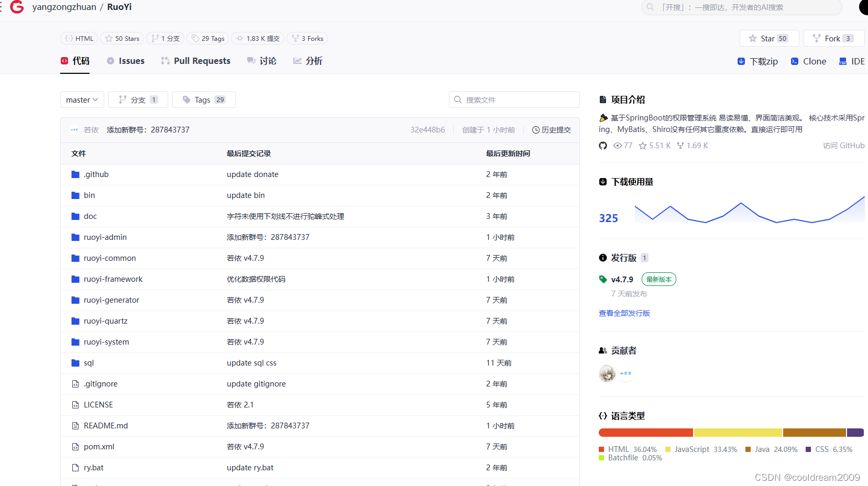Viewport: 868px width, 486px height.
Task: Click the Tags 29 button
Action: 204,100
